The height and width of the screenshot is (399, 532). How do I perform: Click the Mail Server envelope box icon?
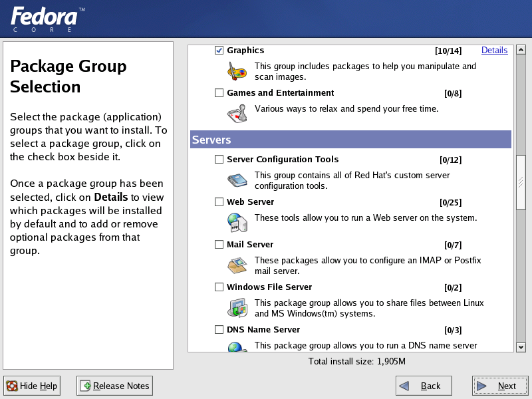pyautogui.click(x=237, y=265)
